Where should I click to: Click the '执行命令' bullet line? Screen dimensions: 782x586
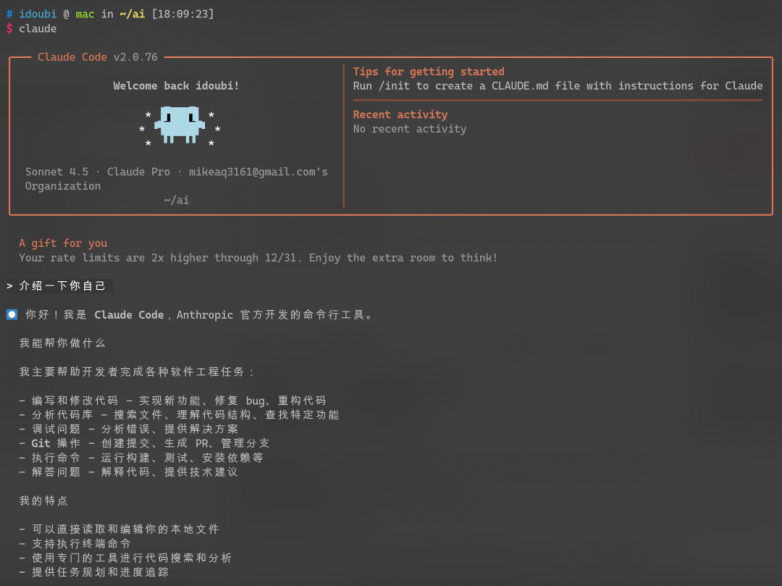pos(141,458)
